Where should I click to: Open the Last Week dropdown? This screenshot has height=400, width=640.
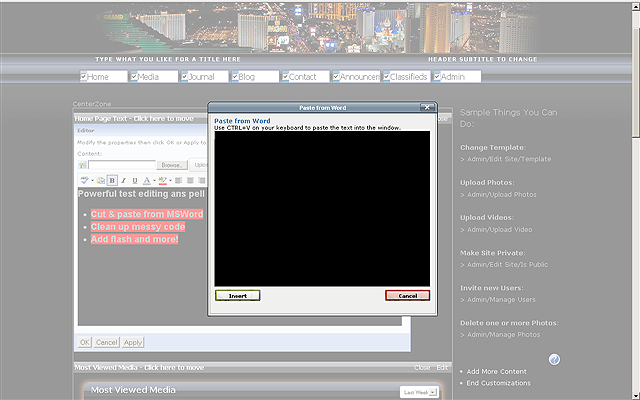point(419,392)
